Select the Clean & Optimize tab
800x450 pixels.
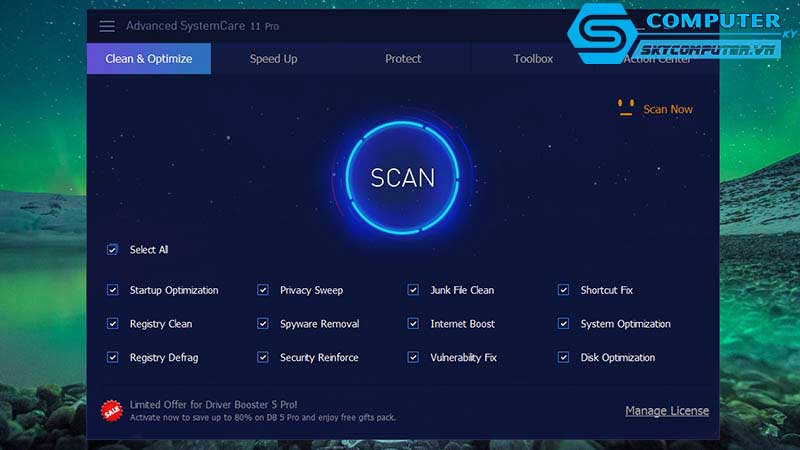pyautogui.click(x=149, y=59)
